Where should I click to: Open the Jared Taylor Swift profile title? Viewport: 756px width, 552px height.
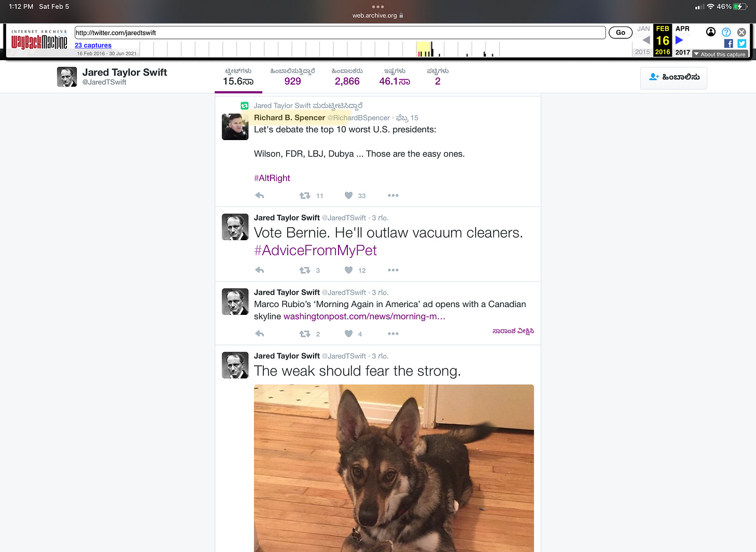pos(125,72)
